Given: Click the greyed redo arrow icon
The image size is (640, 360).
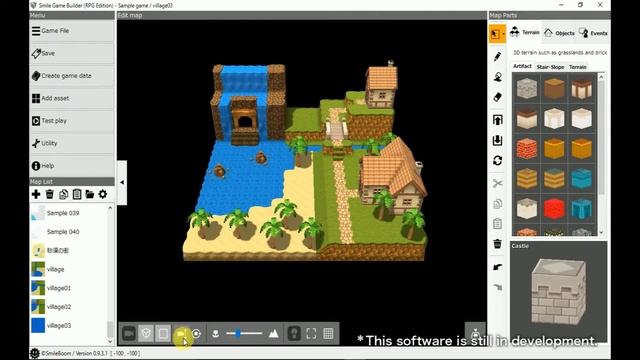Looking at the screenshot, I should click(x=497, y=287).
